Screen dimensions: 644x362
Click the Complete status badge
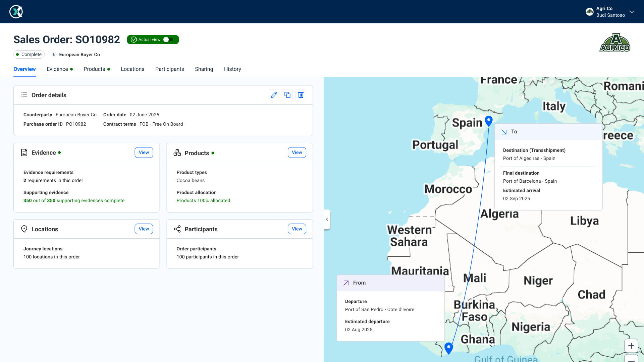[x=29, y=55]
